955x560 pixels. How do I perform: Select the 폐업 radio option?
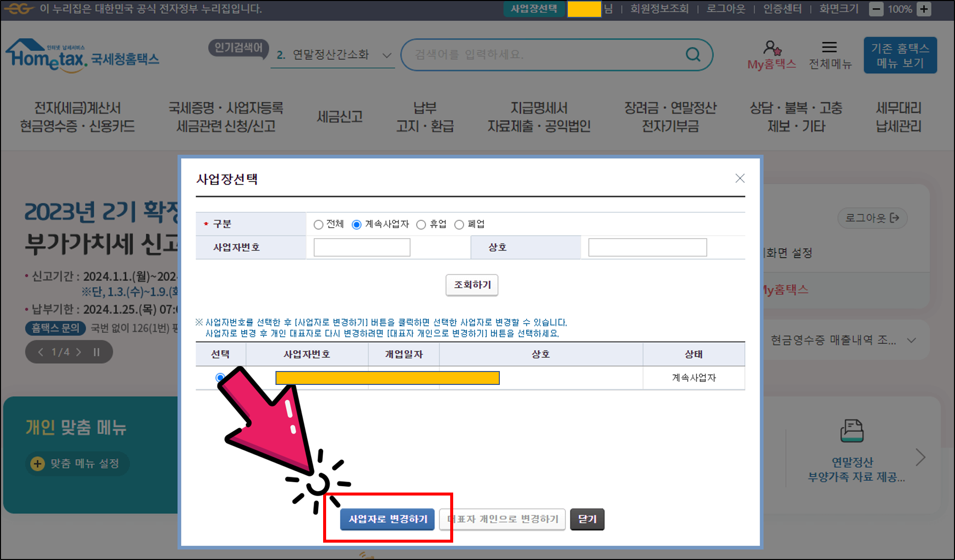click(459, 224)
